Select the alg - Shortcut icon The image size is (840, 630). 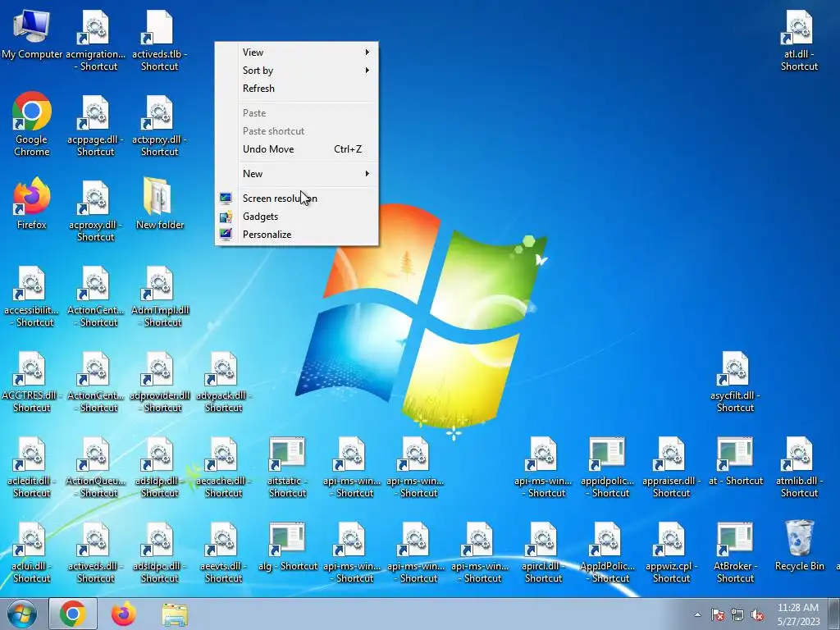pyautogui.click(x=288, y=547)
